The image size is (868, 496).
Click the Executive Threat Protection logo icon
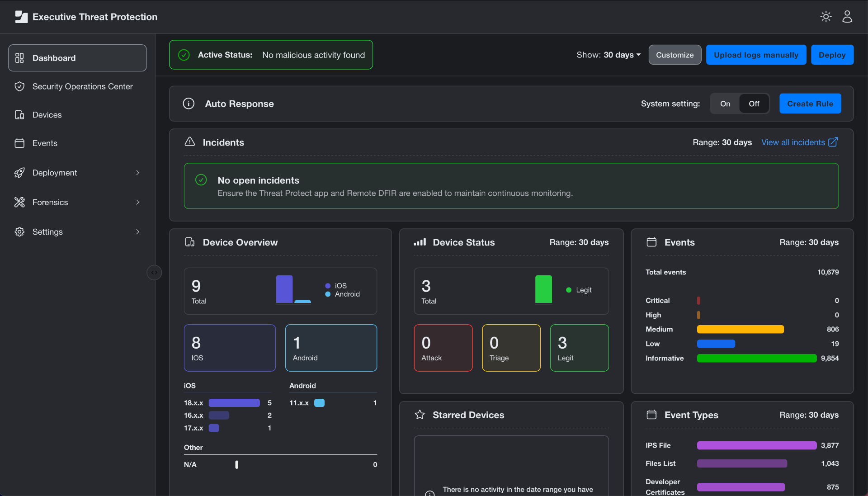(21, 17)
